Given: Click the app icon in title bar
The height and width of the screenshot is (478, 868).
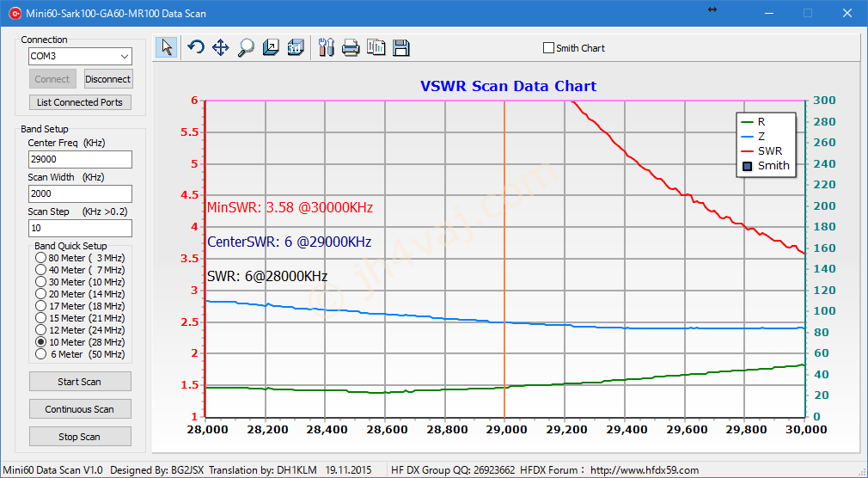Looking at the screenshot, I should 15,13.
